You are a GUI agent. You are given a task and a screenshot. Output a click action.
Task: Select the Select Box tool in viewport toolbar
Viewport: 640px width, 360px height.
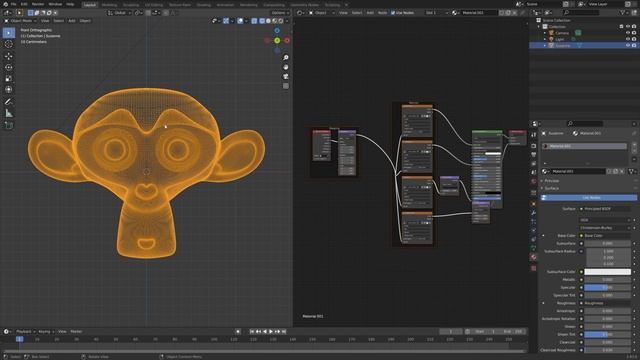(x=9, y=33)
